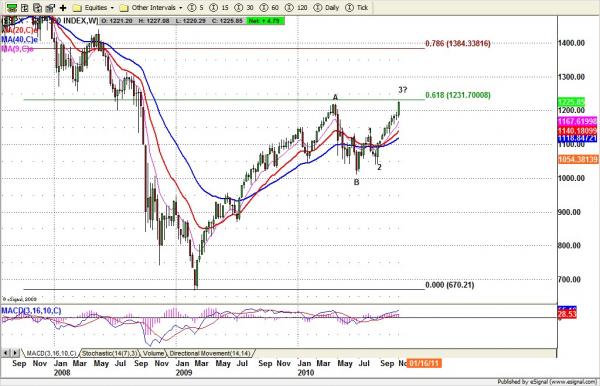The height and width of the screenshot is (386, 600).
Task: Click the wave label 2 near August low
Action: point(379,167)
